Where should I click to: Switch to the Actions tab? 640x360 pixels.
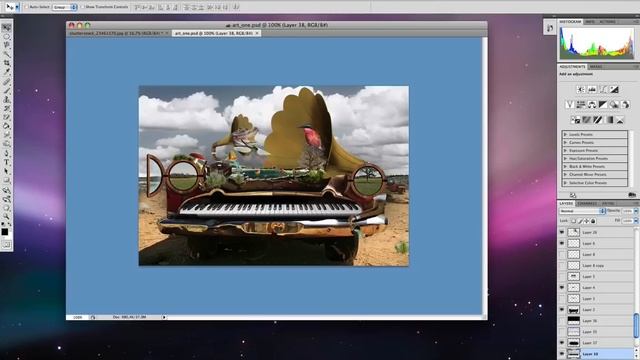point(607,22)
